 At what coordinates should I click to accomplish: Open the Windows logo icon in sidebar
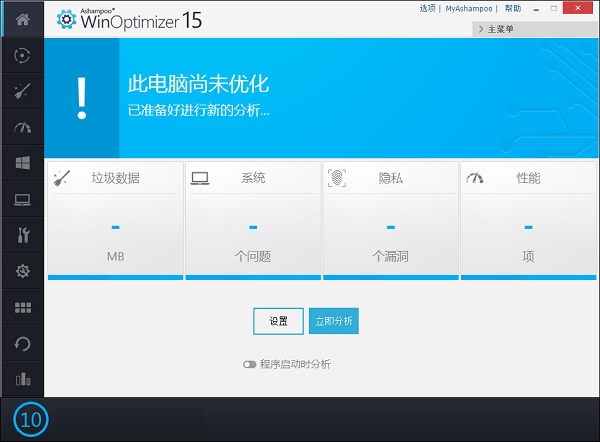click(x=23, y=163)
